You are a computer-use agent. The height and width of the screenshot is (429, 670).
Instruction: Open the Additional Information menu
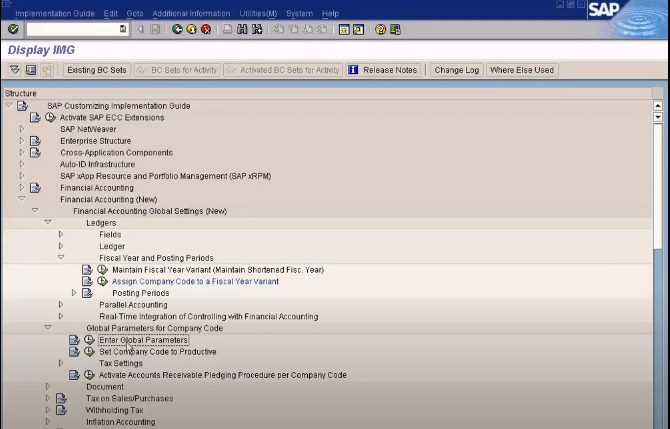(x=191, y=14)
